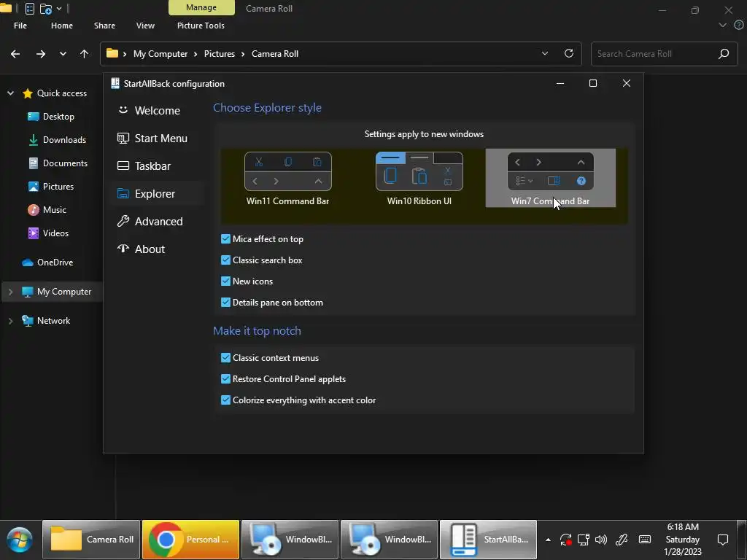Expand the My Computer tree node
This screenshot has width=747, height=560.
coord(10,292)
